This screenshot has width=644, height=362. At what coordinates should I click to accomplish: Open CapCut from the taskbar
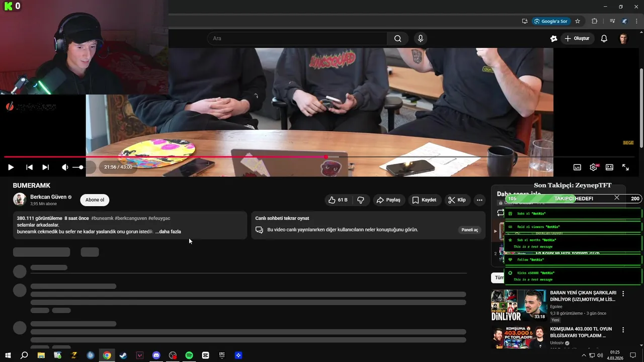click(205, 355)
